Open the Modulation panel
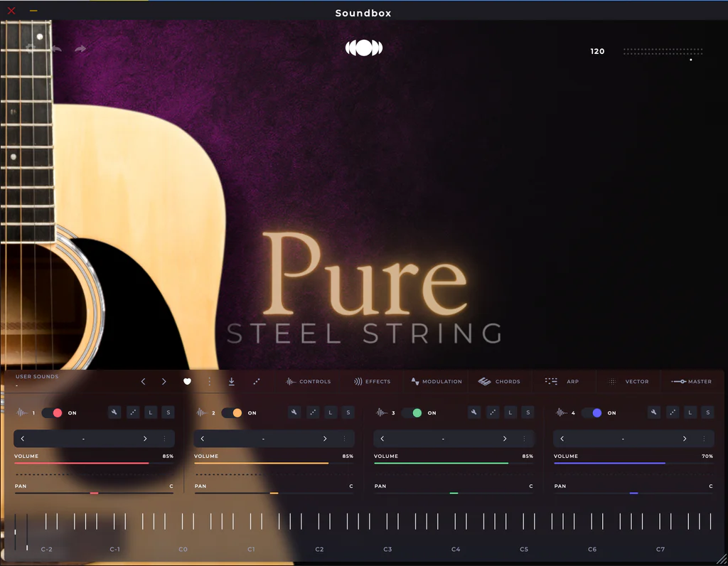 pyautogui.click(x=436, y=381)
